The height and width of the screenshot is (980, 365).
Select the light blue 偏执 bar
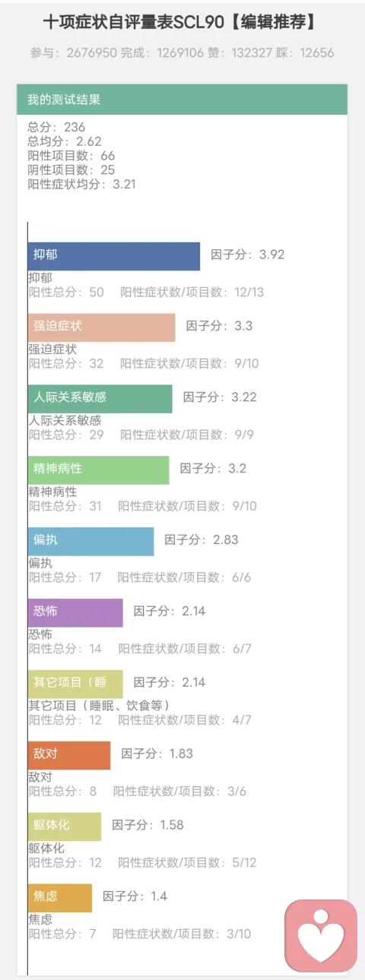91,542
